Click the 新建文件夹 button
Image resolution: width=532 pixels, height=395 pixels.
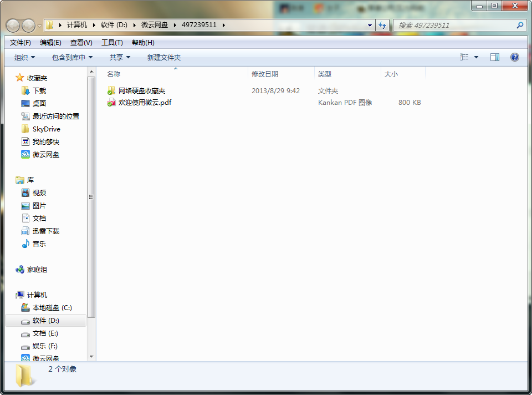tap(163, 58)
